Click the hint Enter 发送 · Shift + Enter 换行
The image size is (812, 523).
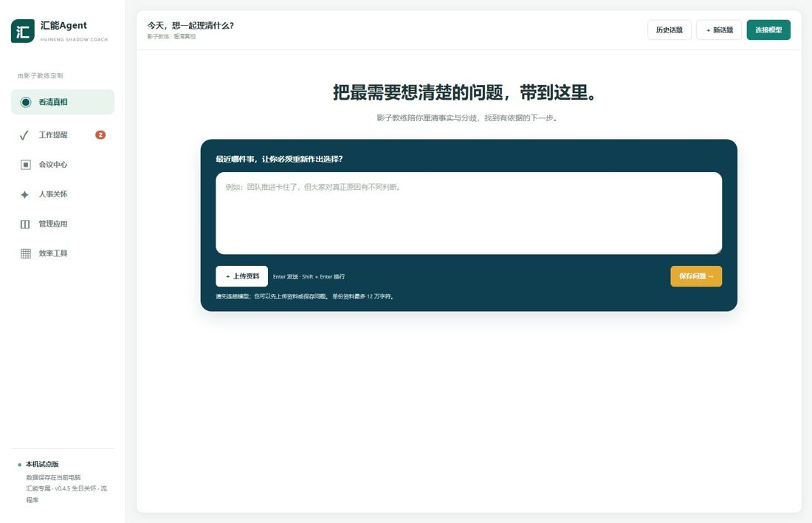309,277
